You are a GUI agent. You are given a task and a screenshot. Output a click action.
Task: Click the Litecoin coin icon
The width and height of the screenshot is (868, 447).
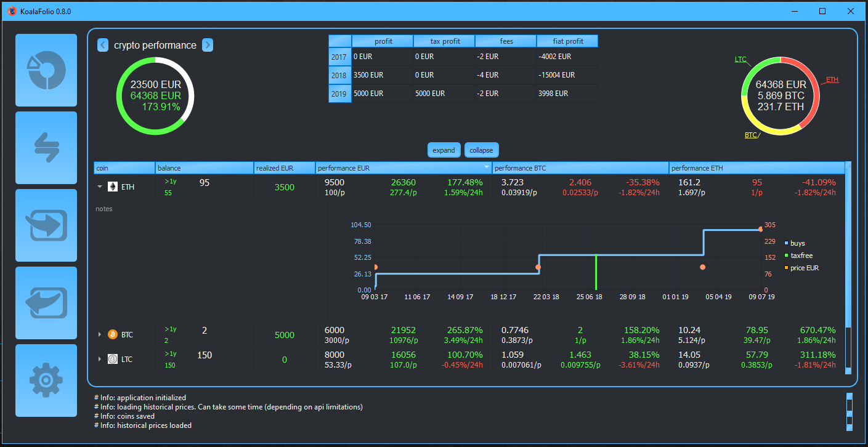pyautogui.click(x=113, y=359)
